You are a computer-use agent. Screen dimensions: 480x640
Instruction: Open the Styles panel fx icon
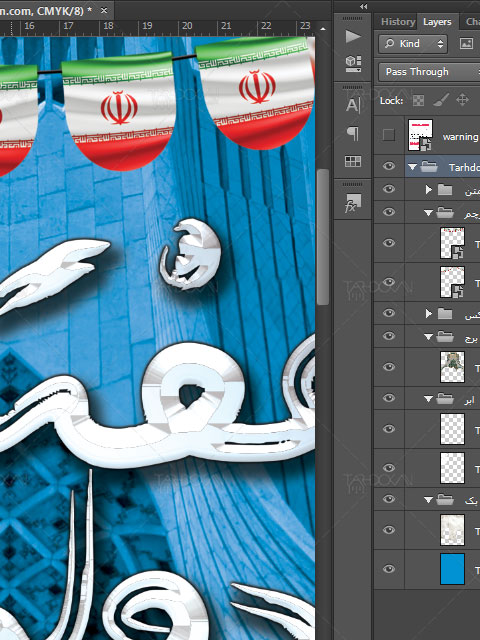tap(353, 204)
